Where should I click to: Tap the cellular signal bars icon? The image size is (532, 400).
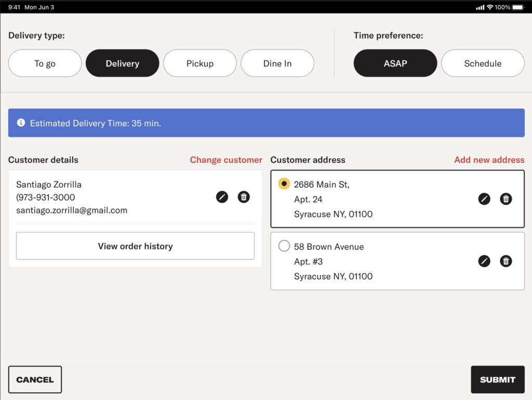coord(480,7)
